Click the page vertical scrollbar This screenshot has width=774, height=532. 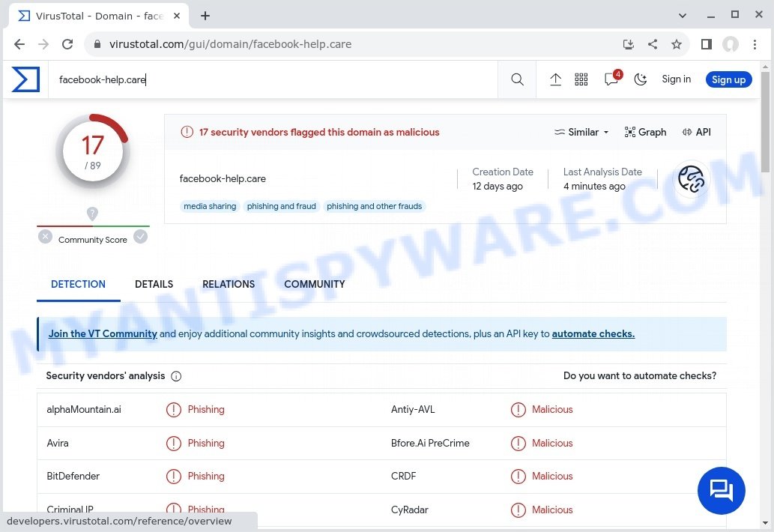[764, 122]
